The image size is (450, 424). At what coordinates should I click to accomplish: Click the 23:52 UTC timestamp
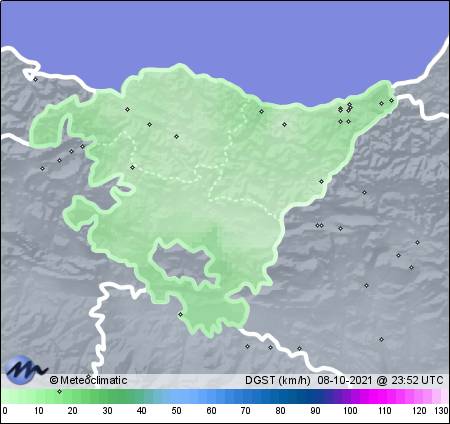tap(417, 380)
